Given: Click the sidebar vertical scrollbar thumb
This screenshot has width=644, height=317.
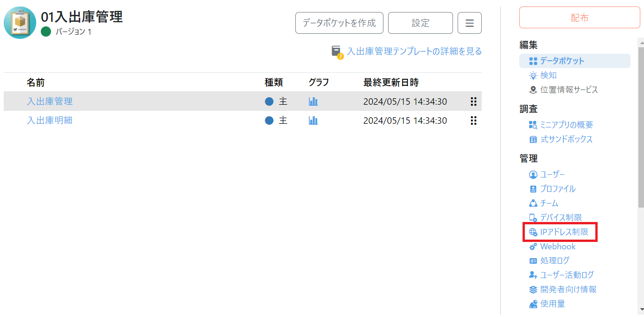Looking at the screenshot, I should point(641,127).
